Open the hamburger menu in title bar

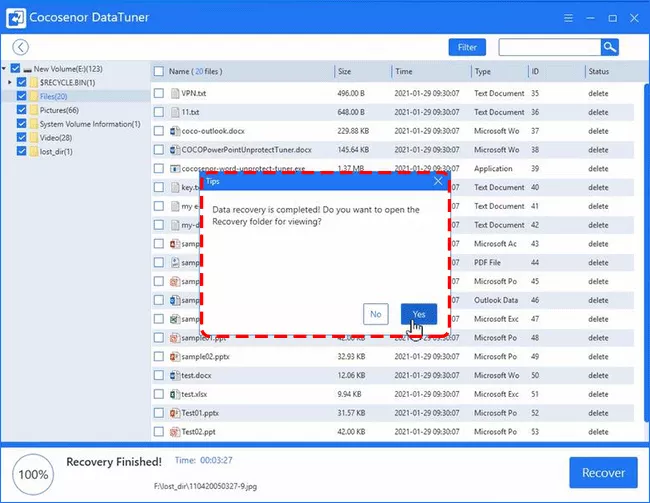[568, 18]
